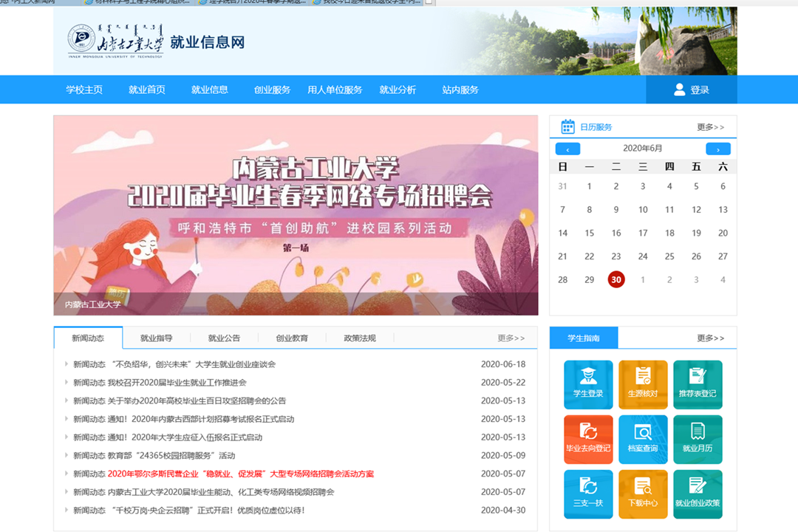Viewport: 798px width, 532px height.
Task: Click 更多>> in the 日历服务 panel
Action: click(x=711, y=127)
